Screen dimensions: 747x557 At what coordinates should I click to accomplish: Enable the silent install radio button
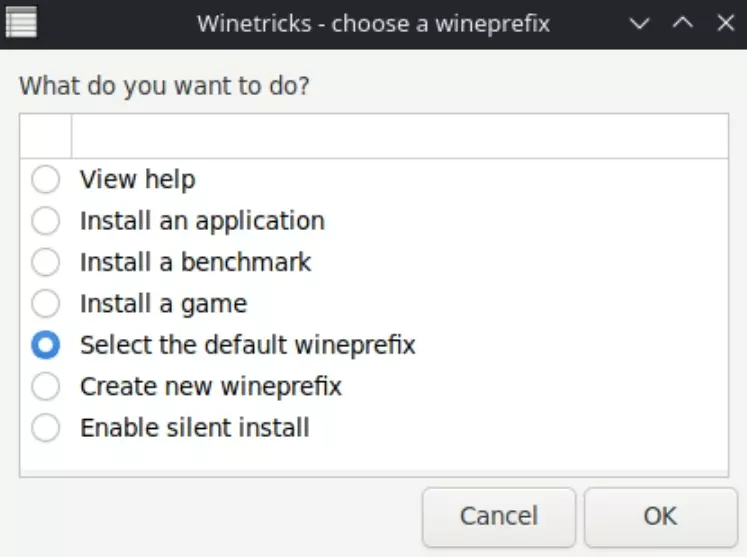pos(46,428)
